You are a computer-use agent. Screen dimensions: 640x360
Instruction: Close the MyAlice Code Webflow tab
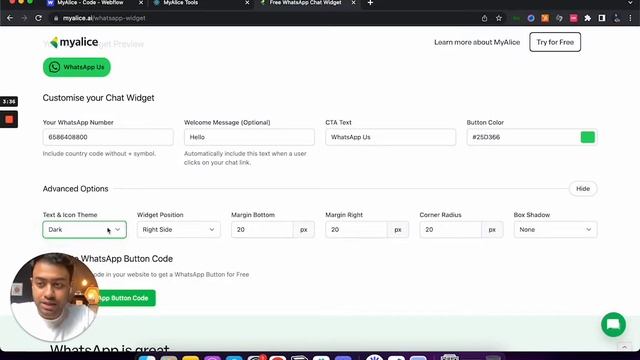pos(141,3)
